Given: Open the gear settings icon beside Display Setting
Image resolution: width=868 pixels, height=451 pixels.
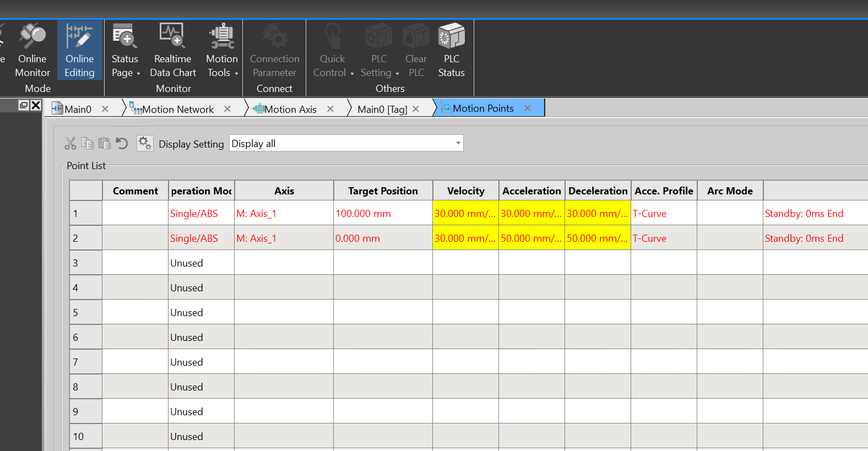Looking at the screenshot, I should coord(145,143).
